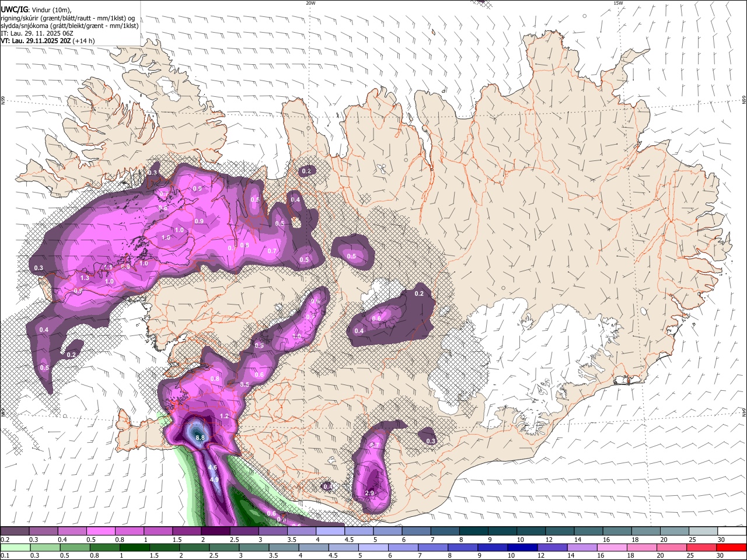
Task: Click the 2.9 snowfall value near the south coast
Action: (369, 493)
